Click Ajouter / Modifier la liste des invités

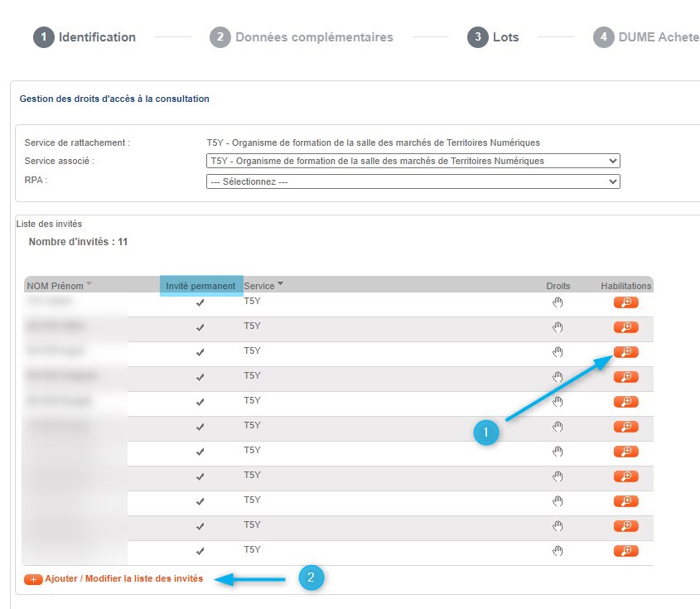point(123,579)
